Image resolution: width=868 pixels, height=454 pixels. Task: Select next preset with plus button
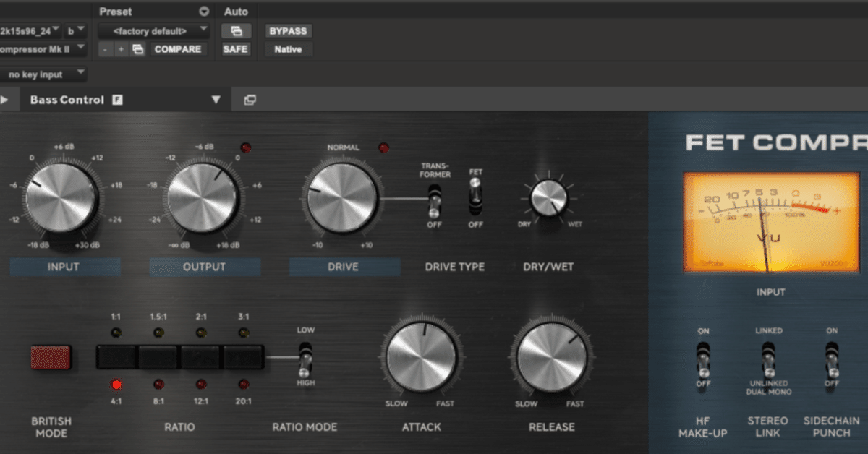click(x=121, y=50)
